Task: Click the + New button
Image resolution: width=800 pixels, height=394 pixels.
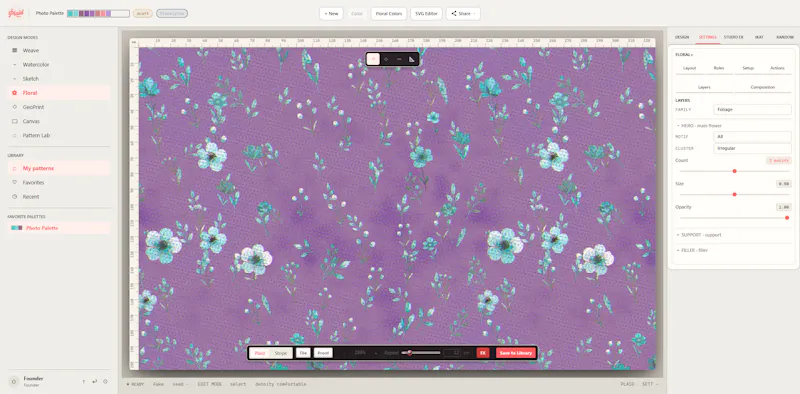Action: pyautogui.click(x=331, y=14)
